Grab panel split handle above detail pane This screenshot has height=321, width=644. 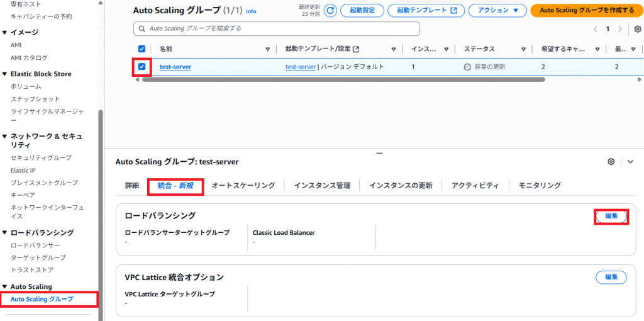(x=379, y=153)
